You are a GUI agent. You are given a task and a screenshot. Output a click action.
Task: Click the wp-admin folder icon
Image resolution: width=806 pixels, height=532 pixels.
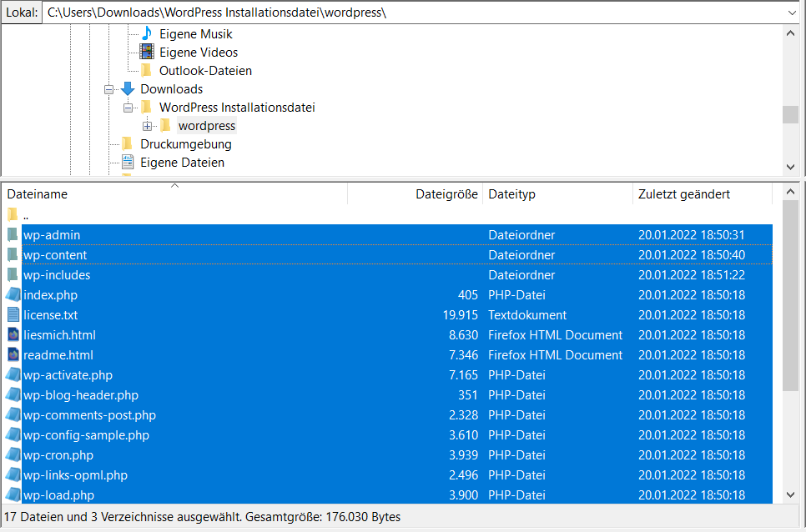pyautogui.click(x=13, y=234)
